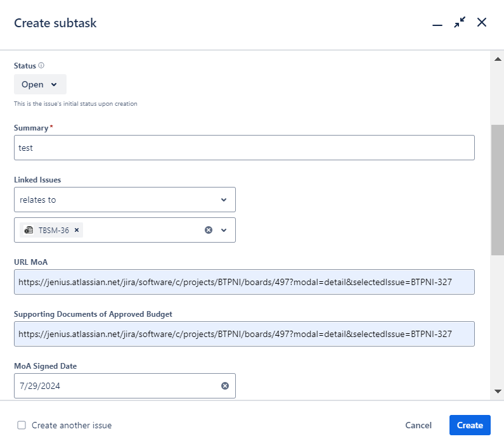
Task: Open the Status dropdown showing Open
Action: [x=40, y=84]
